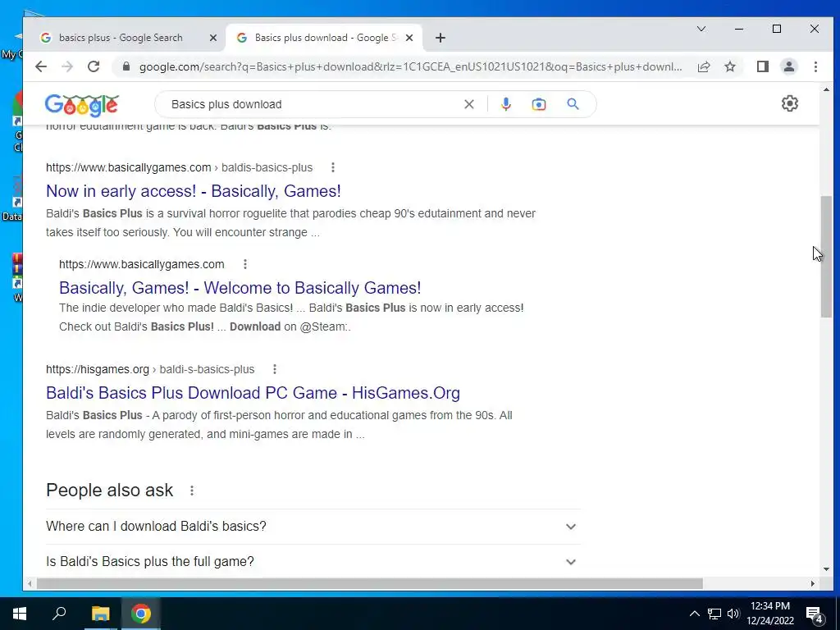Reload the current search page
840x630 pixels.
point(94,66)
